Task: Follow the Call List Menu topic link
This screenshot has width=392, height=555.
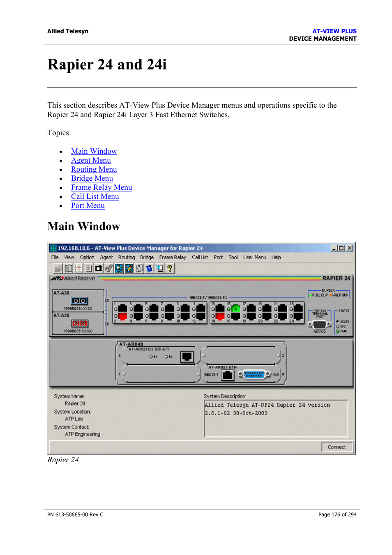Action: point(95,196)
